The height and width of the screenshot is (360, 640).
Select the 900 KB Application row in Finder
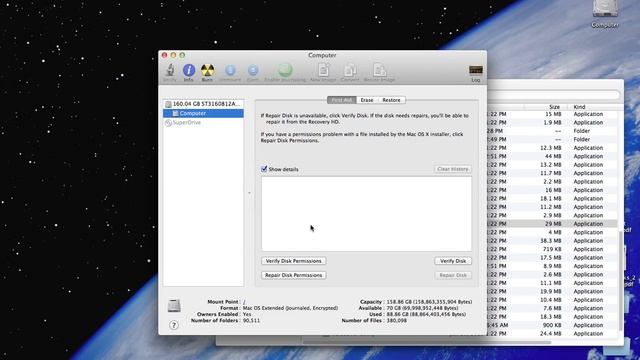[552, 325]
